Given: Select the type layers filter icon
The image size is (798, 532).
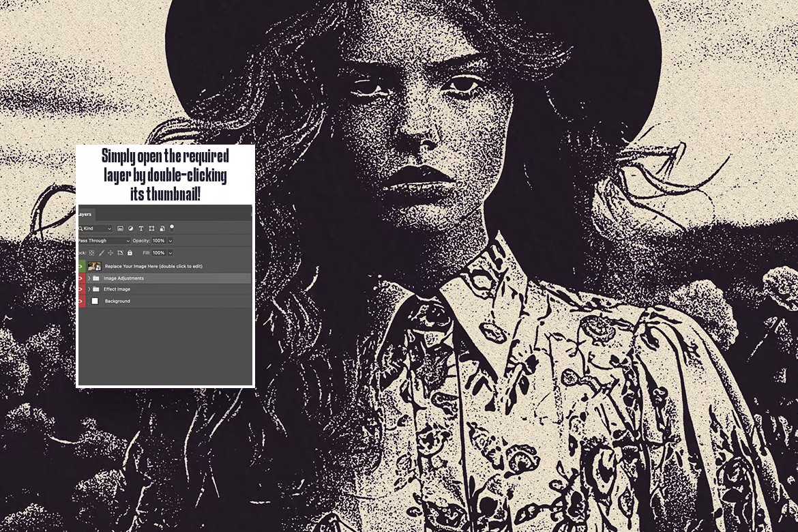Looking at the screenshot, I should (x=141, y=228).
